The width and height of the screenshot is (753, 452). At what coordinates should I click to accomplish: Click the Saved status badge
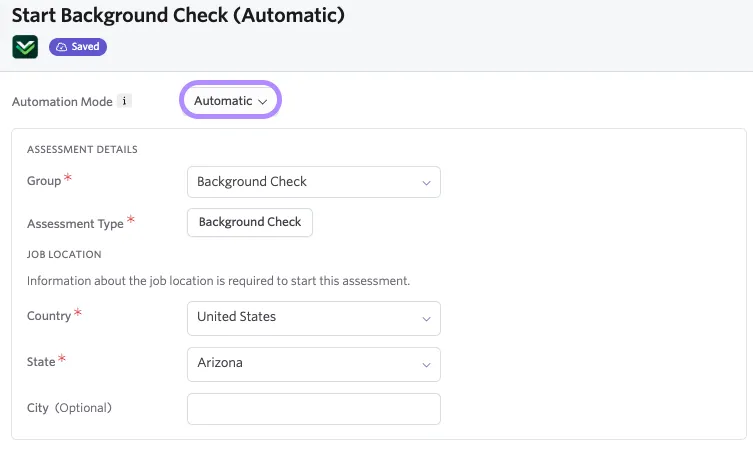[x=78, y=47]
